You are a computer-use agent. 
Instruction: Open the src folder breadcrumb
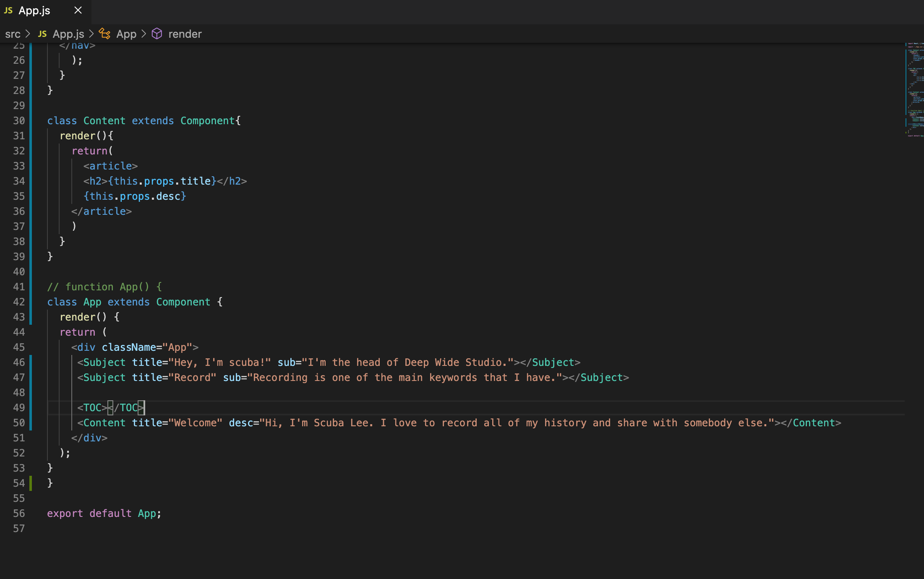tap(13, 34)
